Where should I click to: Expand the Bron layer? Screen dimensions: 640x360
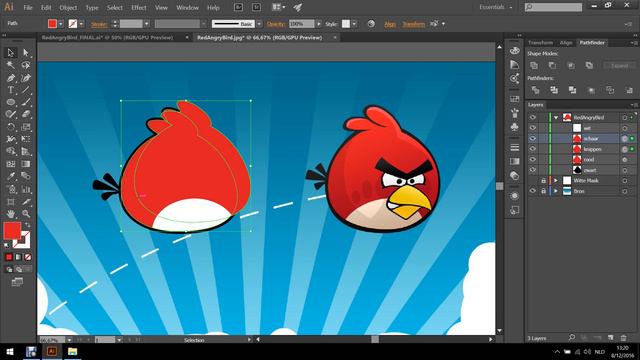pyautogui.click(x=556, y=191)
